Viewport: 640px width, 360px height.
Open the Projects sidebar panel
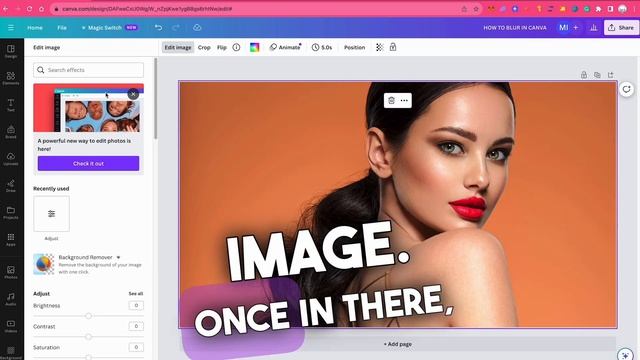(x=11, y=213)
